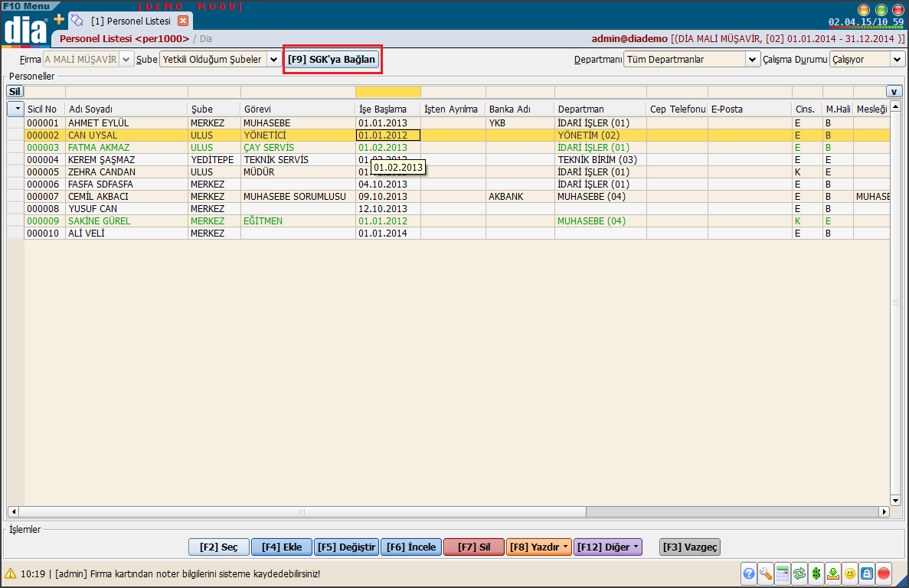The width and height of the screenshot is (909, 588).
Task: Click the yellow İşe Başlama filter field
Action: [x=387, y=92]
